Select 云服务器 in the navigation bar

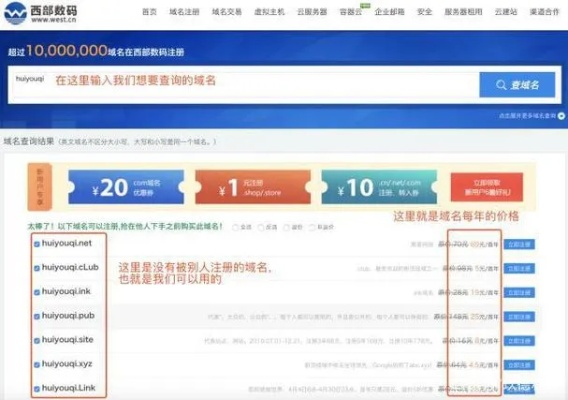(x=312, y=12)
